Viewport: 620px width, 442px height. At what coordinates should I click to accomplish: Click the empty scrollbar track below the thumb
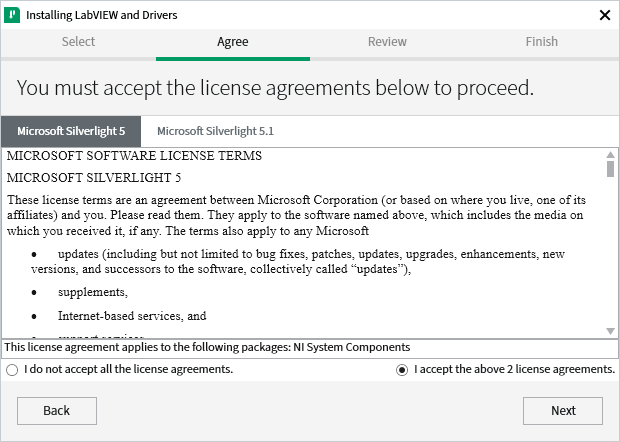[x=610, y=250]
